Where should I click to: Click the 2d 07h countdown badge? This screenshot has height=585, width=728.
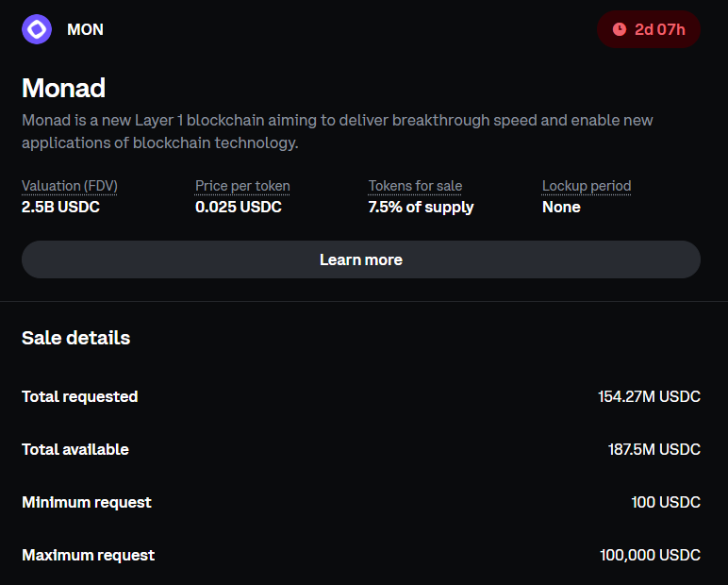pyautogui.click(x=649, y=29)
